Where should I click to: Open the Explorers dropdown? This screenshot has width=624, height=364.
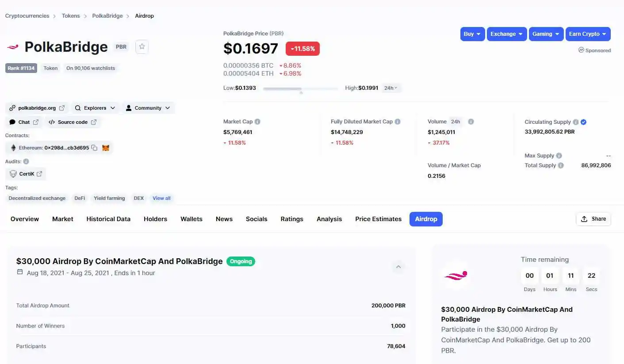(x=95, y=108)
